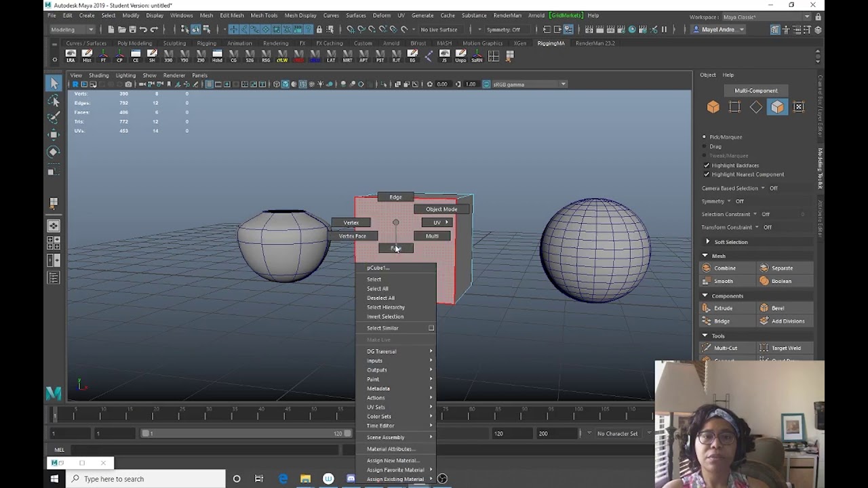Select Edge Selection diamond icon
This screenshot has height=488, width=868.
pos(756,106)
